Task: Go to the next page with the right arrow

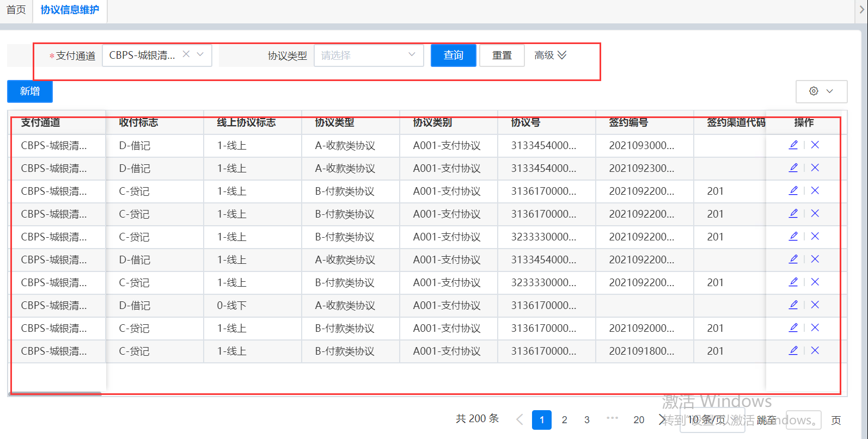Action: [x=662, y=419]
